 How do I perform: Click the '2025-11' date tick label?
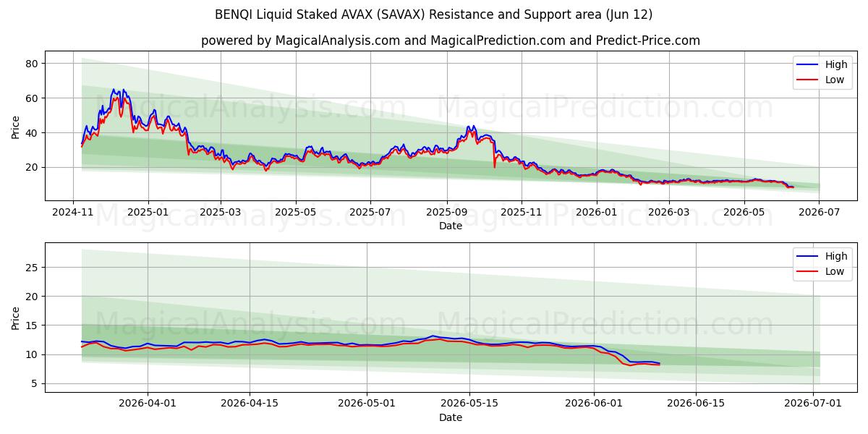pos(521,213)
